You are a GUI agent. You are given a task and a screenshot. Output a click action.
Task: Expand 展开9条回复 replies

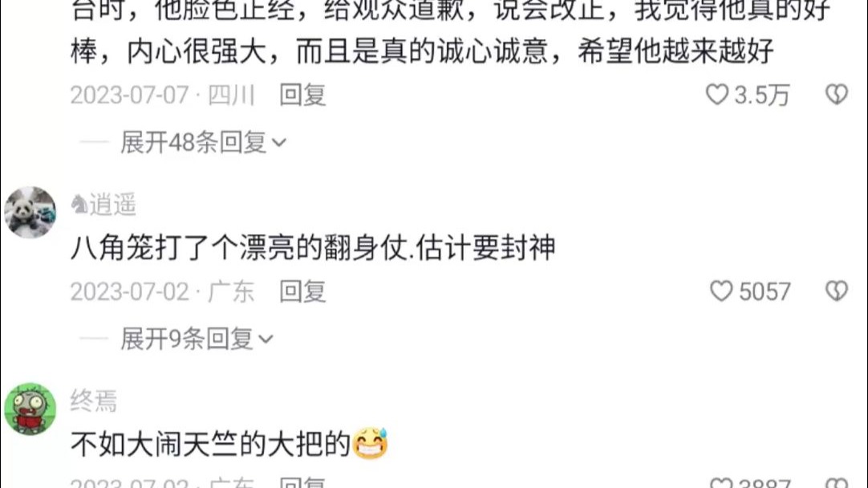pos(197,339)
